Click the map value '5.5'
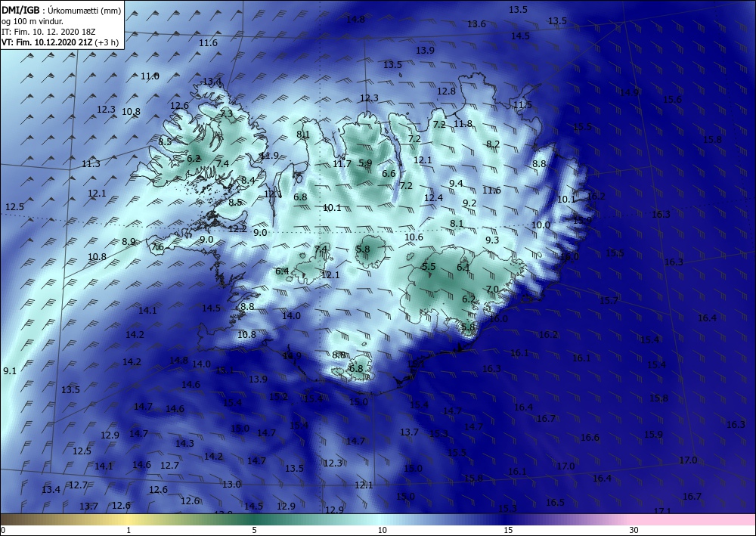Image resolution: width=756 pixels, height=536 pixels. pos(429,267)
